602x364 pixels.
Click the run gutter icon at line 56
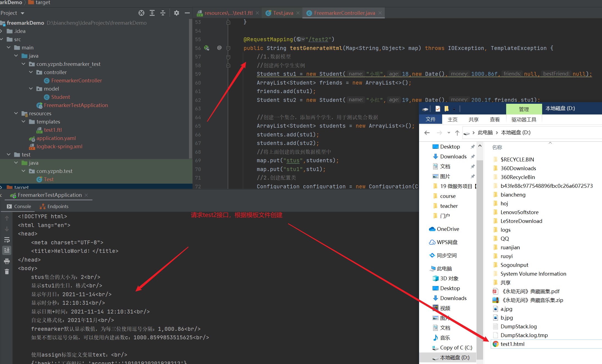pyautogui.click(x=207, y=48)
